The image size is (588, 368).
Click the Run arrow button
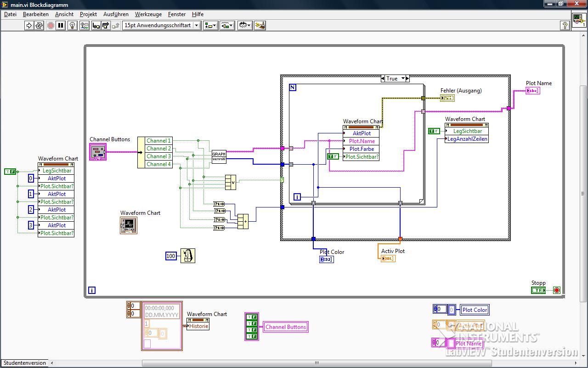[x=29, y=25]
